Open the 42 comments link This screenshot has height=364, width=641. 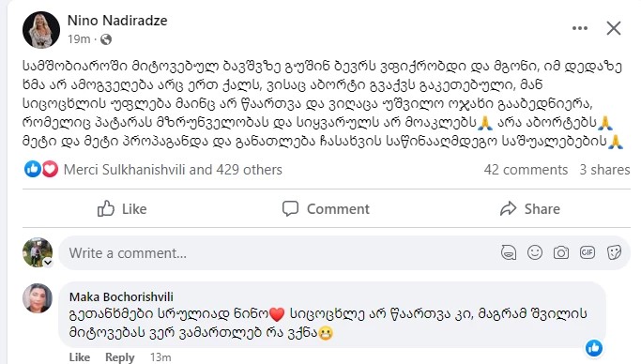tap(526, 170)
